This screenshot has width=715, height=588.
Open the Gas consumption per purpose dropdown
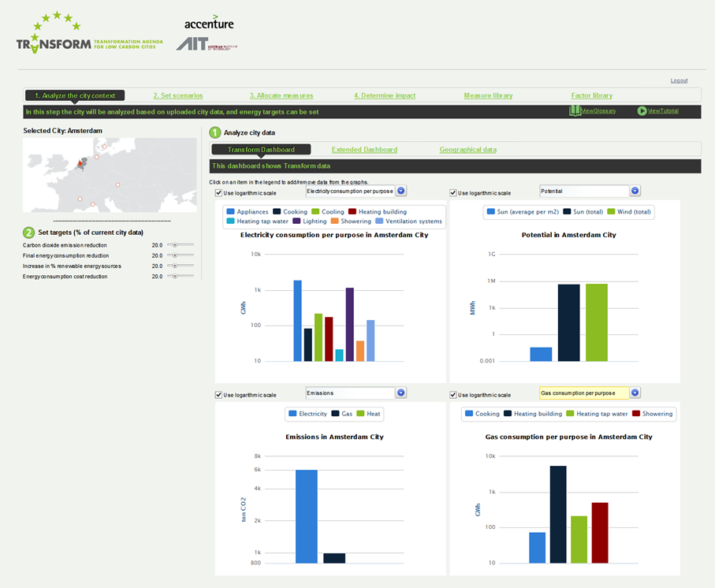(635, 393)
